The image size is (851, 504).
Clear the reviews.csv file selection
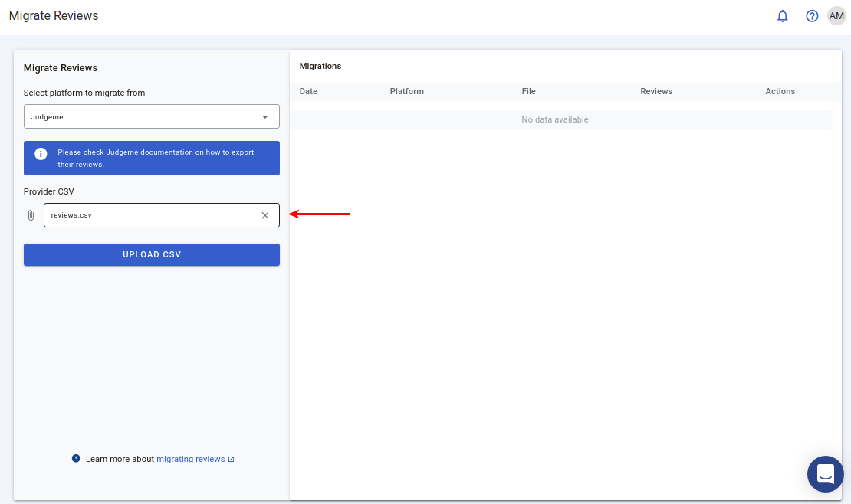(x=264, y=215)
